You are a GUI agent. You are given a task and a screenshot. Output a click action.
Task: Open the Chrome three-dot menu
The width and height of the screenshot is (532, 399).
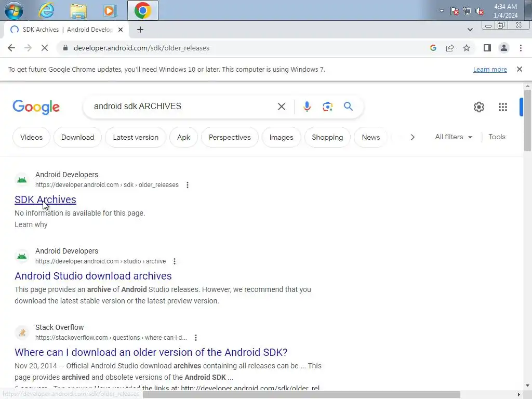521,48
